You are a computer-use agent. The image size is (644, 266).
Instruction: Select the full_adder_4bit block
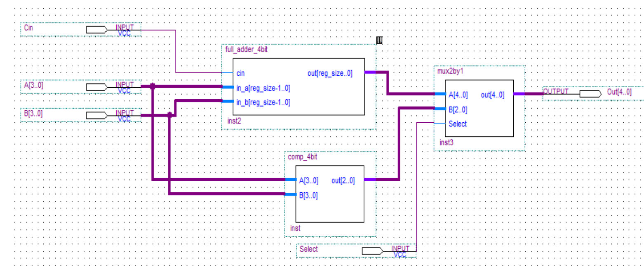tap(299, 87)
